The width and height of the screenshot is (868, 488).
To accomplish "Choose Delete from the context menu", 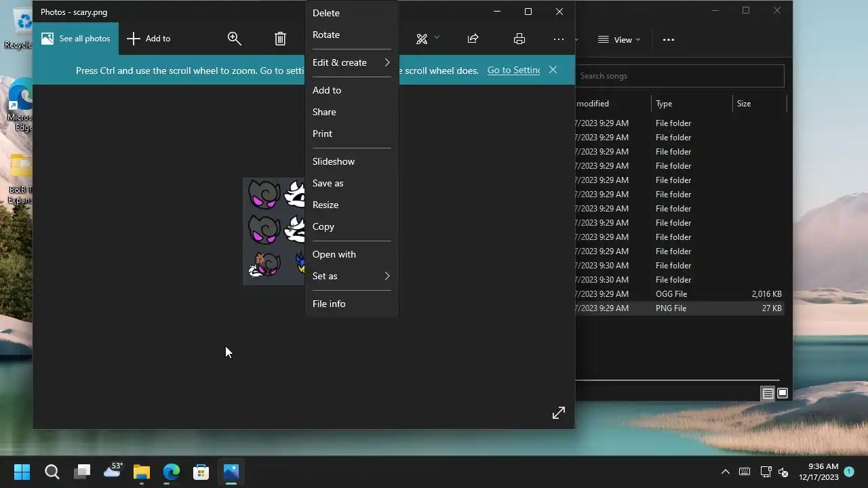I will pyautogui.click(x=351, y=13).
